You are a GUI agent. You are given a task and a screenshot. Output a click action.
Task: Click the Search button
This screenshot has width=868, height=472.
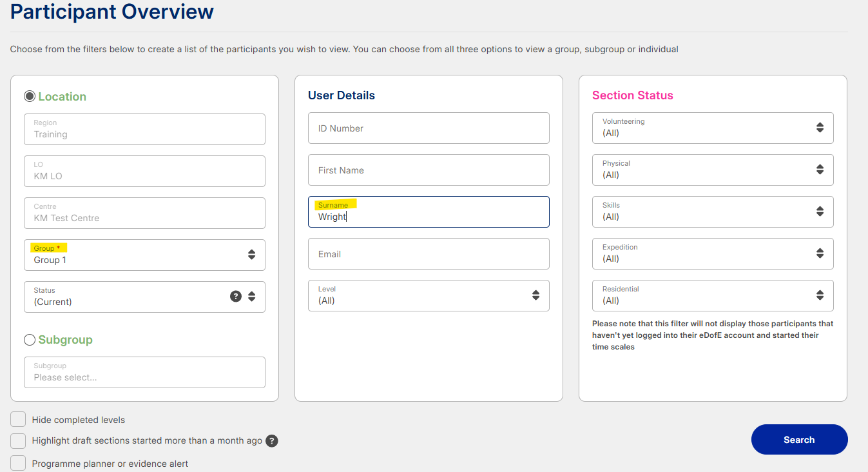799,440
